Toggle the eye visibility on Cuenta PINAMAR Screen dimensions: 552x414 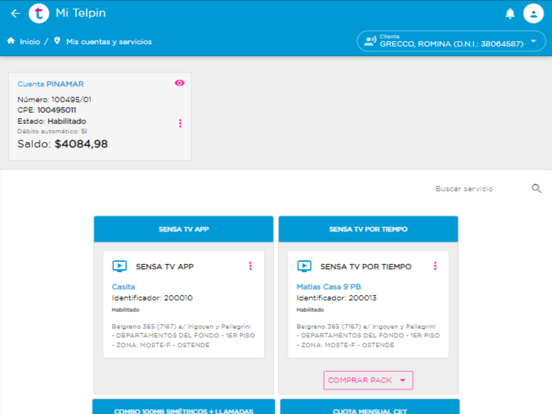[180, 83]
